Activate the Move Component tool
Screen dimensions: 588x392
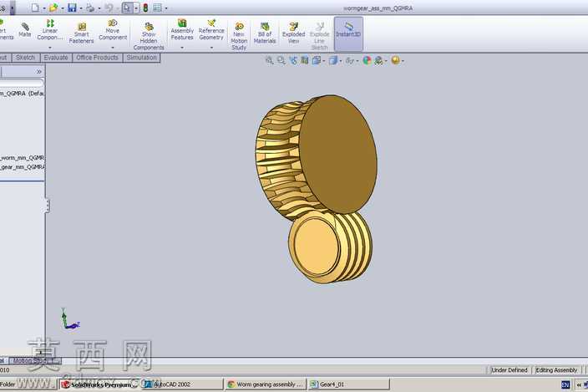tap(113, 29)
